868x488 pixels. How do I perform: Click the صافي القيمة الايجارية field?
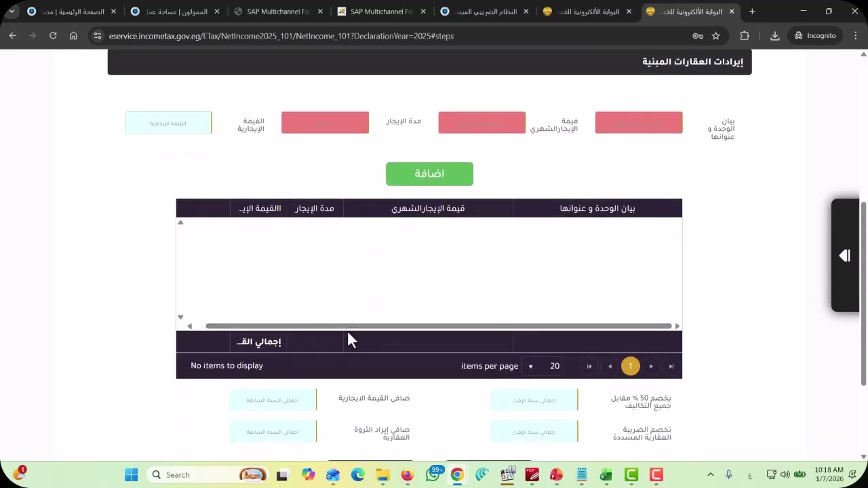(x=273, y=400)
